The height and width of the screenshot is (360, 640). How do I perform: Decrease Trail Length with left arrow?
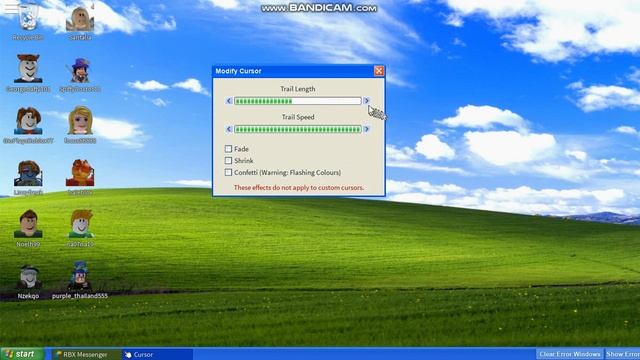tap(229, 101)
